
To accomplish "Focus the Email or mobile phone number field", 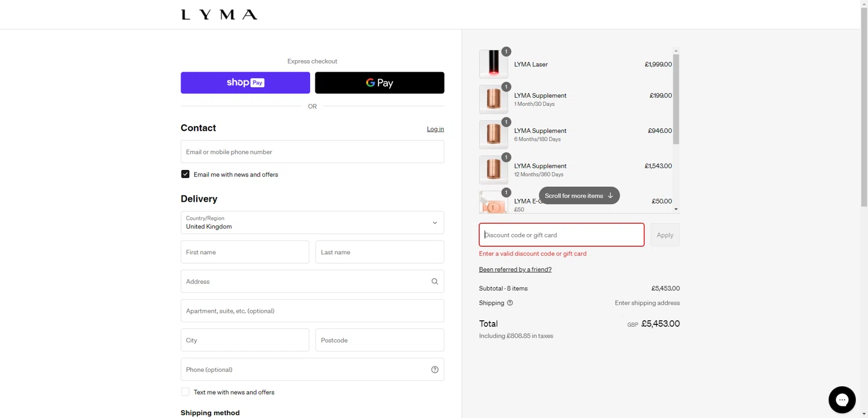I will click(x=312, y=152).
